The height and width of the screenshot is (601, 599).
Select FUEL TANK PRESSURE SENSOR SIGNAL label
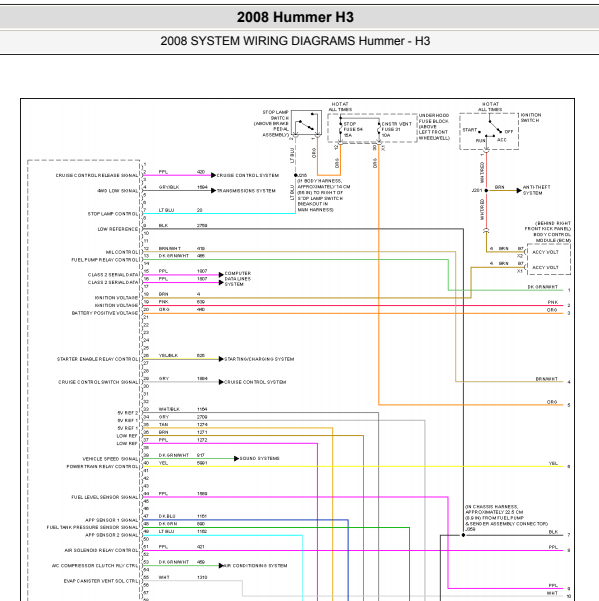[x=92, y=527]
